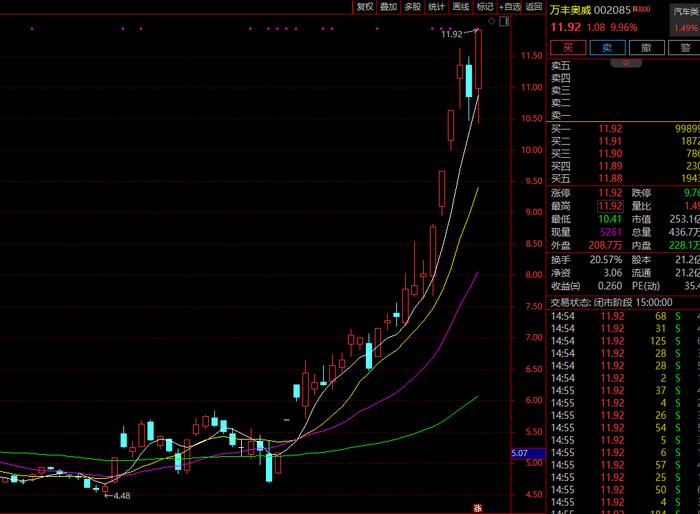Select 买二 bid price 11.91

[610, 142]
